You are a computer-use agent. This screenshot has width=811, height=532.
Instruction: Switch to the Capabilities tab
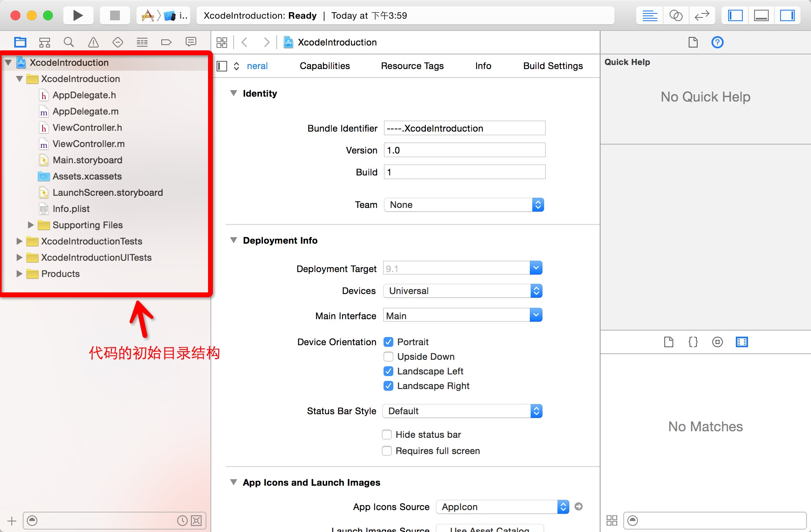coord(325,66)
